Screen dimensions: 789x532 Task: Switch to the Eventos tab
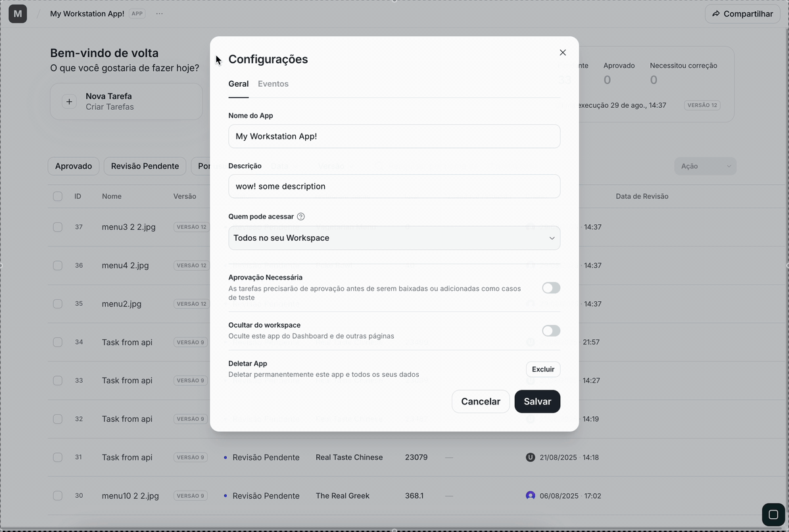(273, 84)
